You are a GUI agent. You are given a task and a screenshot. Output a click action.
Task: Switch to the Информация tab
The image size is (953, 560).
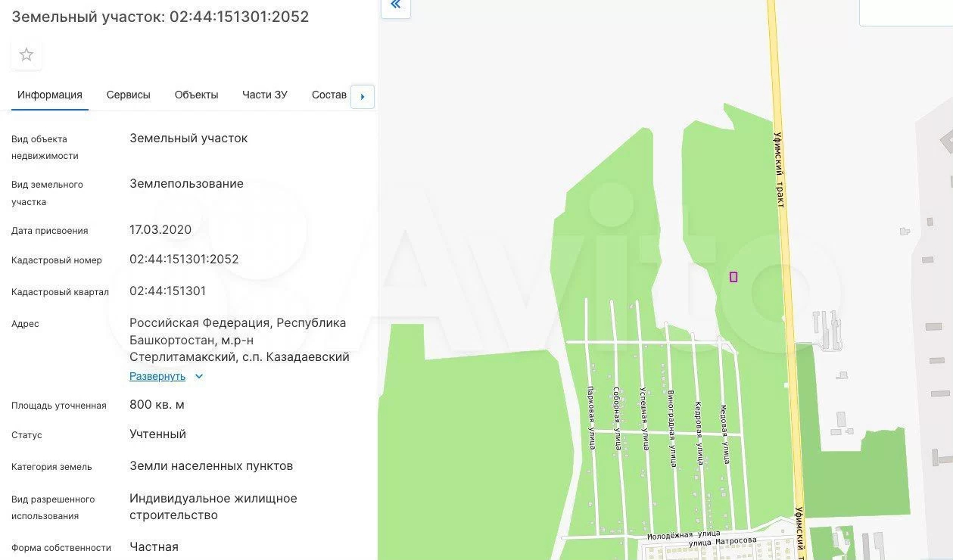point(50,95)
